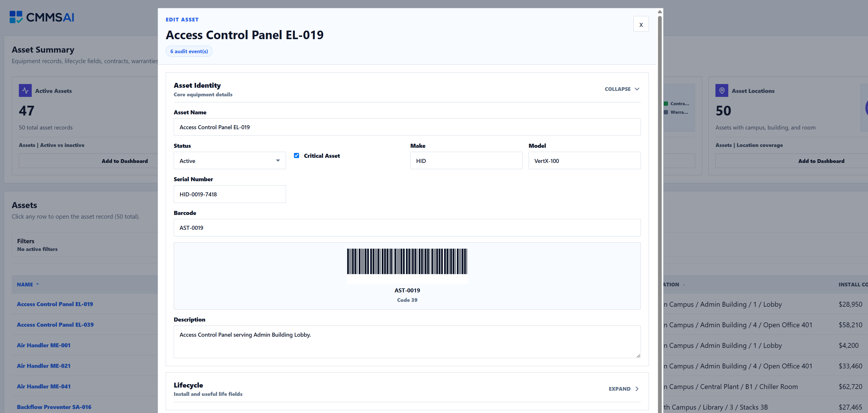Click Add to Dashboard under Active Assets
This screenshot has height=413, width=868.
(125, 161)
